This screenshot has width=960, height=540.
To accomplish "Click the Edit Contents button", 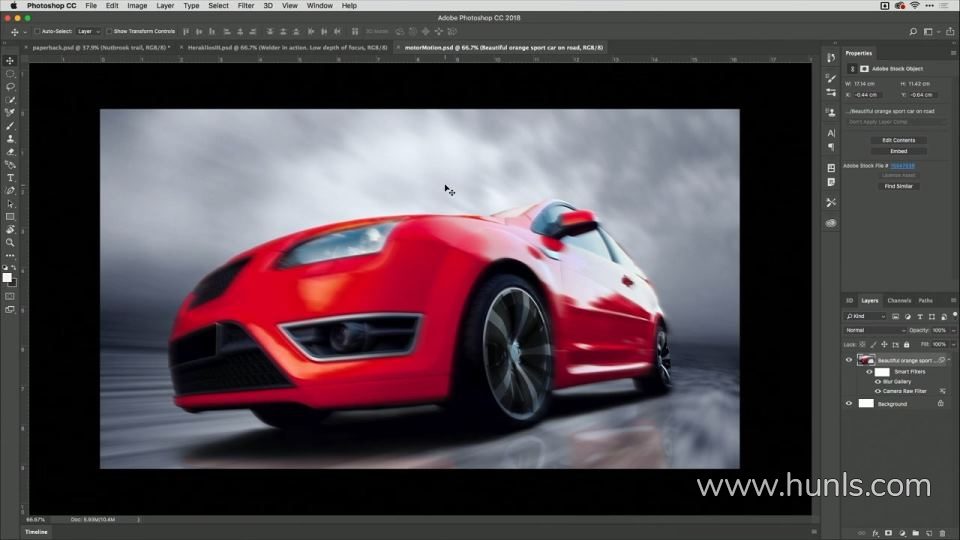I will (x=898, y=140).
